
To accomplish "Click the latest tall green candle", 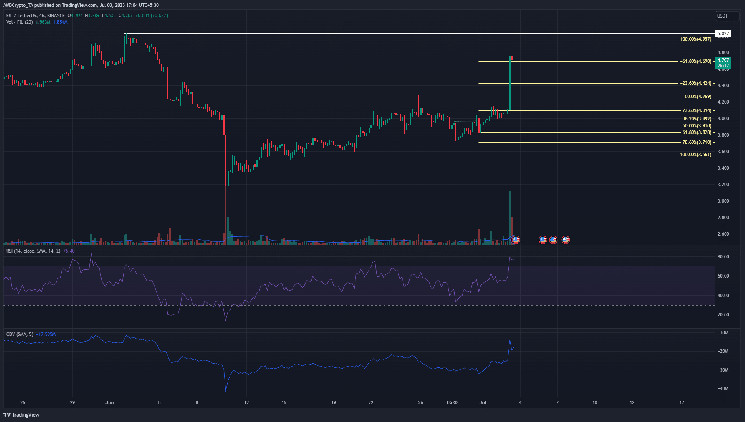I will click(x=510, y=84).
